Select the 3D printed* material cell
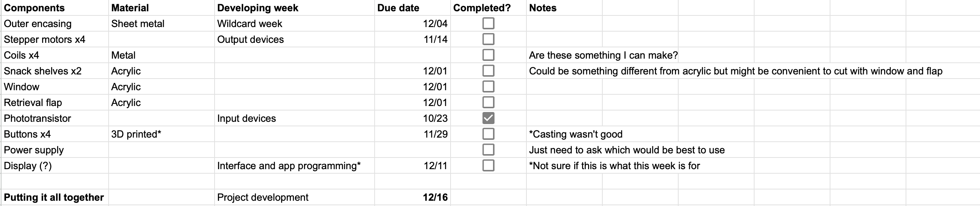This screenshot has height=206, width=980. pyautogui.click(x=161, y=134)
